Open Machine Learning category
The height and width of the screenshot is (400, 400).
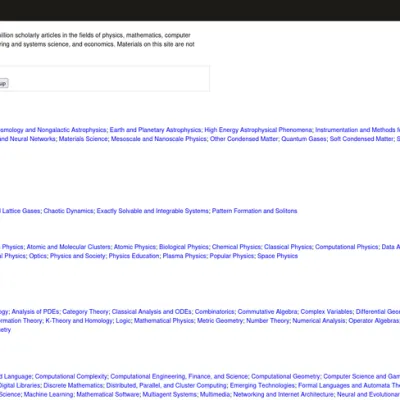tap(48, 394)
